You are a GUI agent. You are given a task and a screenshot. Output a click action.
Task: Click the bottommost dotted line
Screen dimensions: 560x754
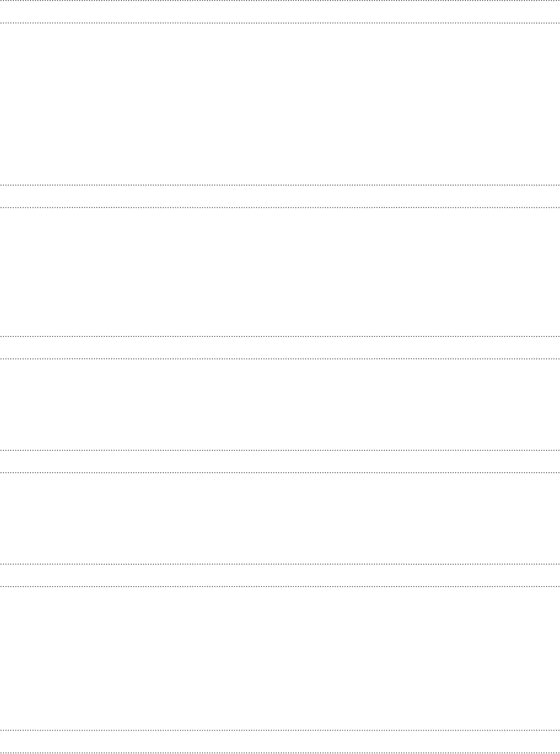(x=280, y=753)
